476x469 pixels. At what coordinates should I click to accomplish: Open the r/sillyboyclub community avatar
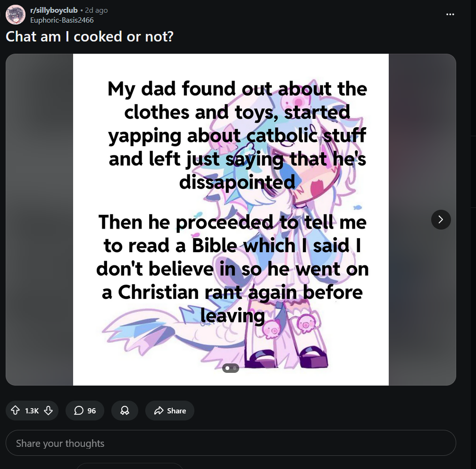(15, 15)
